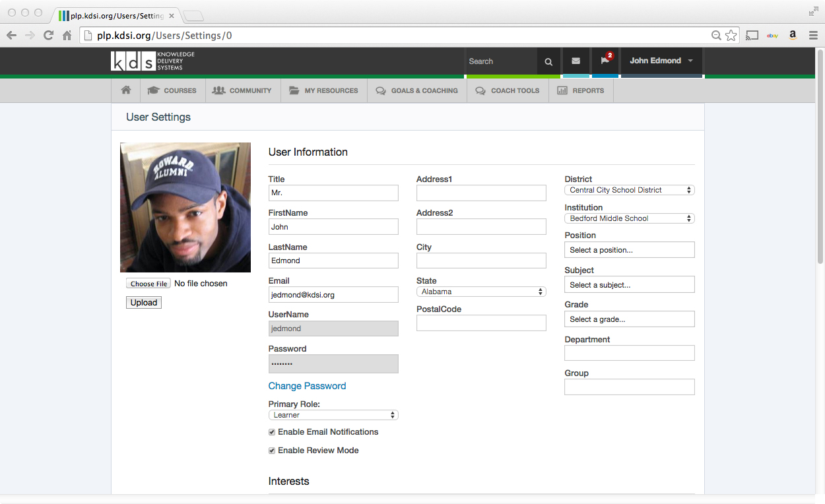The width and height of the screenshot is (825, 504).
Task: Click the Title input field
Action: [333, 193]
